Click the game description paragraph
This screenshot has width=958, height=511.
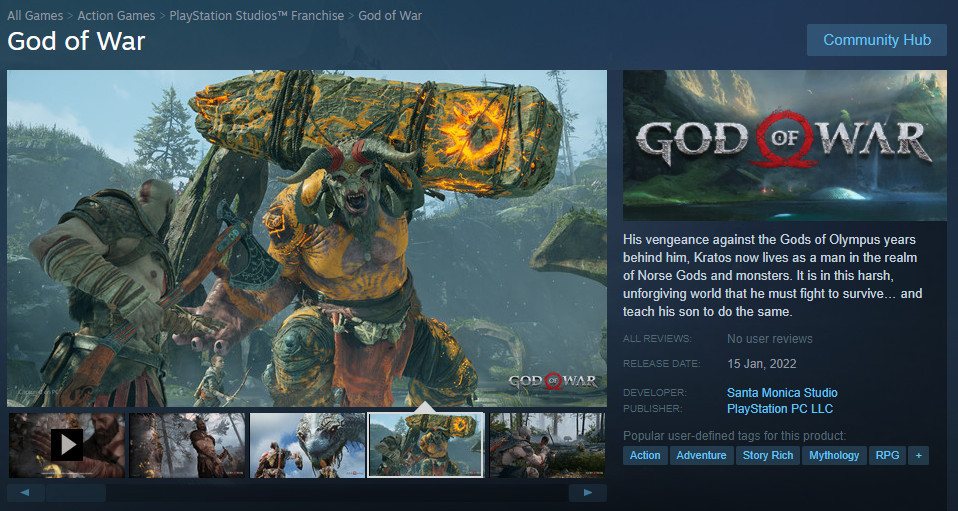pyautogui.click(x=773, y=276)
